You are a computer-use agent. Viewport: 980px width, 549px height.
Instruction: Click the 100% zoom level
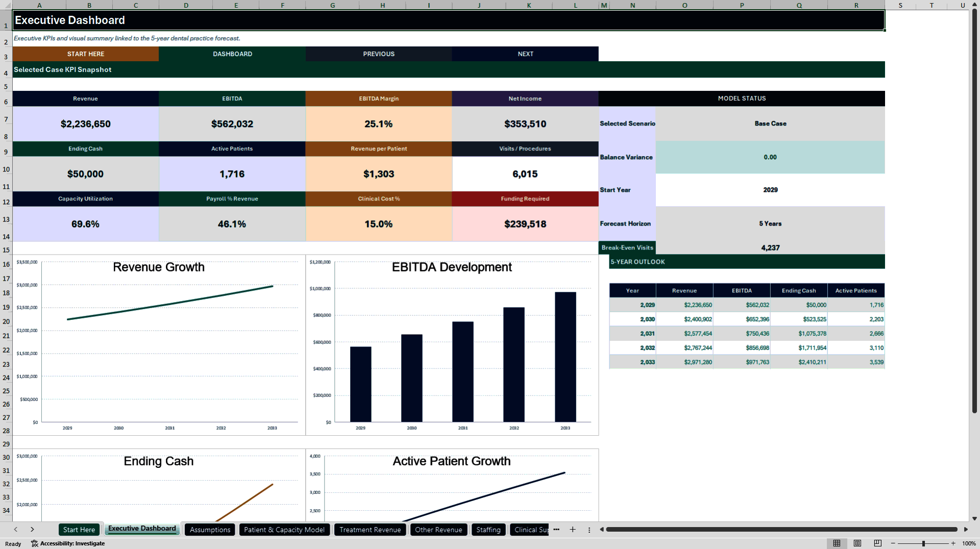coord(969,543)
